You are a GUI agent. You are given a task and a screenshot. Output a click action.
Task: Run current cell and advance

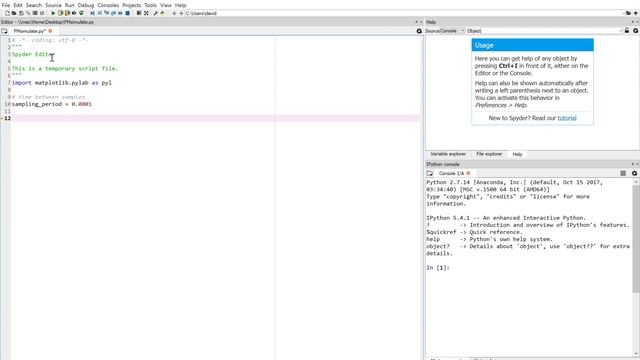tap(67, 13)
